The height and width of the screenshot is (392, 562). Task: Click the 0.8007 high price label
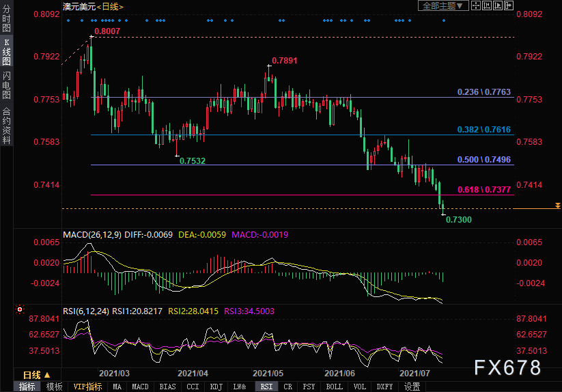107,31
